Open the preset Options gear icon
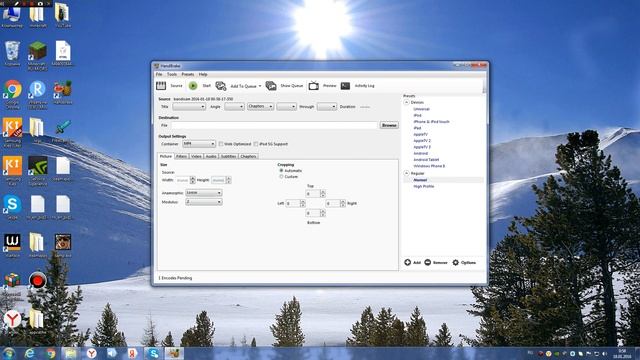640x360 pixels. (x=456, y=262)
